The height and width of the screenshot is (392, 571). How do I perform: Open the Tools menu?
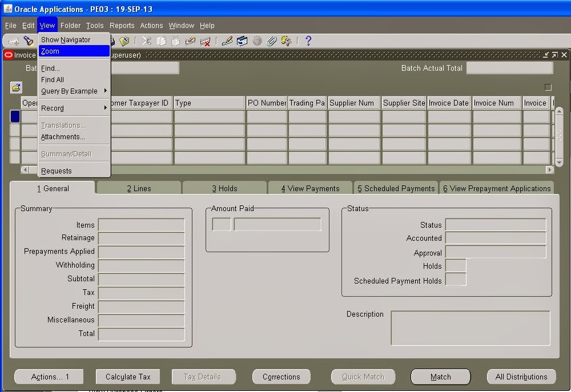pos(95,26)
